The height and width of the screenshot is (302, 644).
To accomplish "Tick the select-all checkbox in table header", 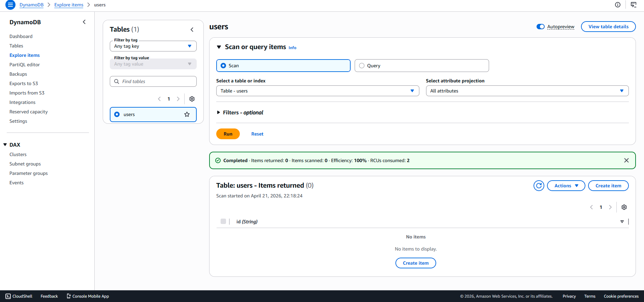I will coord(223,221).
